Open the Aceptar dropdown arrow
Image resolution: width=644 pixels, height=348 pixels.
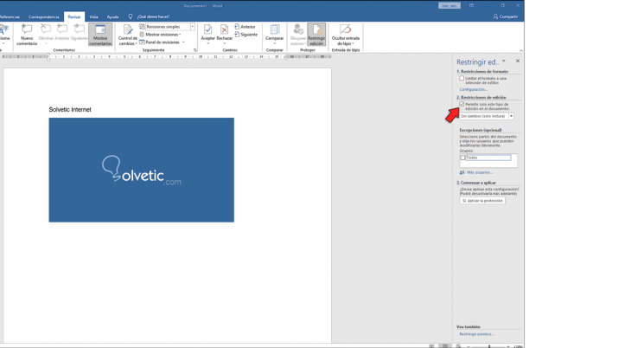click(x=207, y=43)
